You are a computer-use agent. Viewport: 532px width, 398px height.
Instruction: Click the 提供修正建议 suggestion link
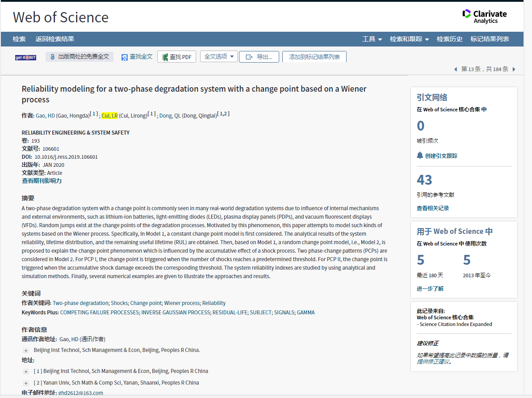(x=433, y=362)
